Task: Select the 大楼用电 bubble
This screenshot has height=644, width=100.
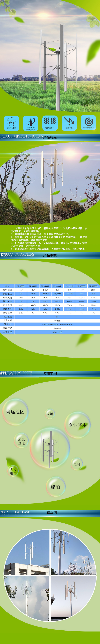Action: tap(13, 471)
